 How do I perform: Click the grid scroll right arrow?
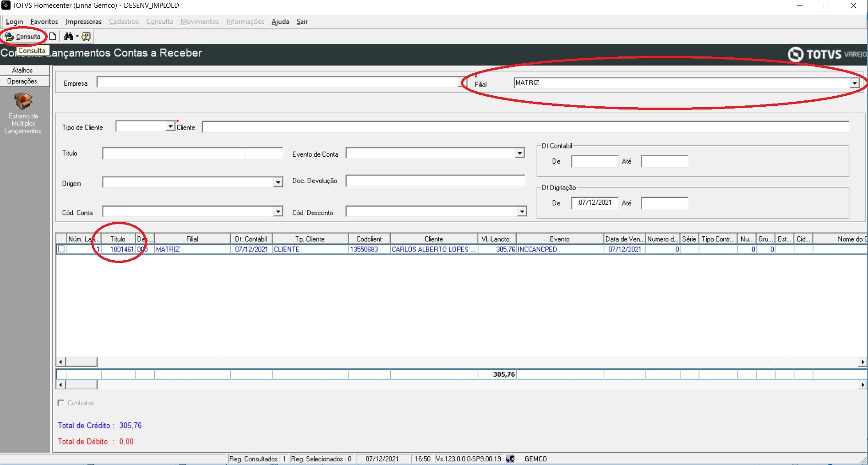point(863,362)
